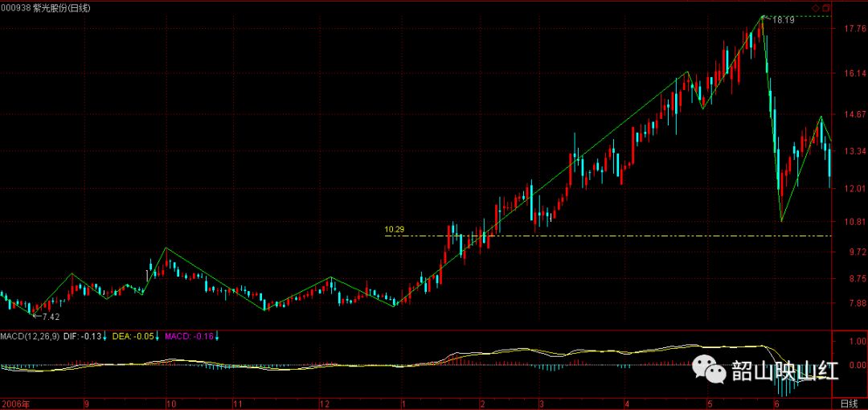
Task: Click the 2 month marker on time axis
Action: point(483,404)
